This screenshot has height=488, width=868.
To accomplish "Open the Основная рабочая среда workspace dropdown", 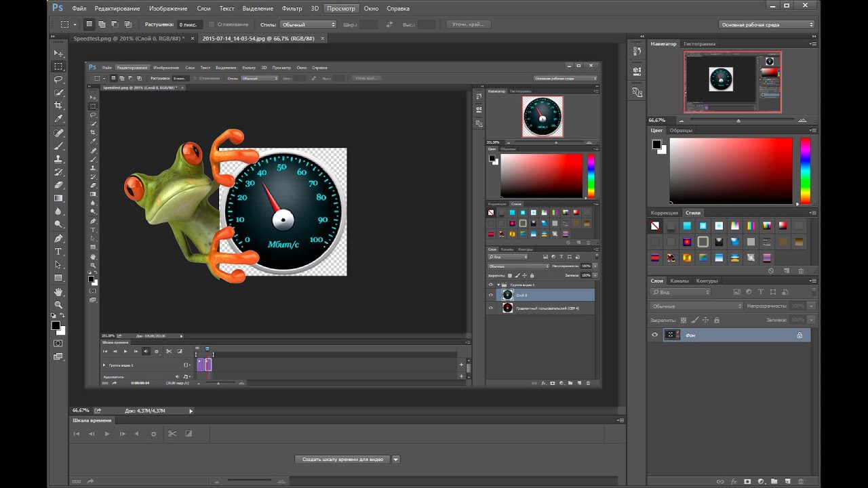I will [766, 24].
